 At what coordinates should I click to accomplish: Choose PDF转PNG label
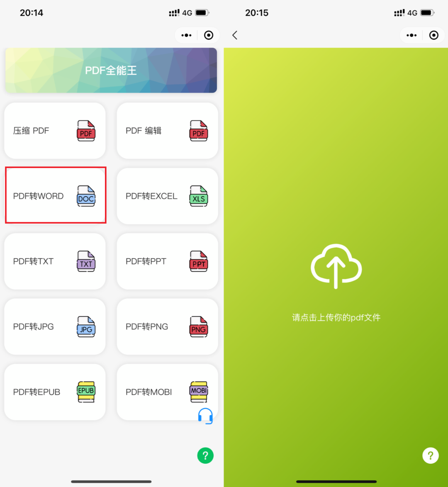click(147, 326)
